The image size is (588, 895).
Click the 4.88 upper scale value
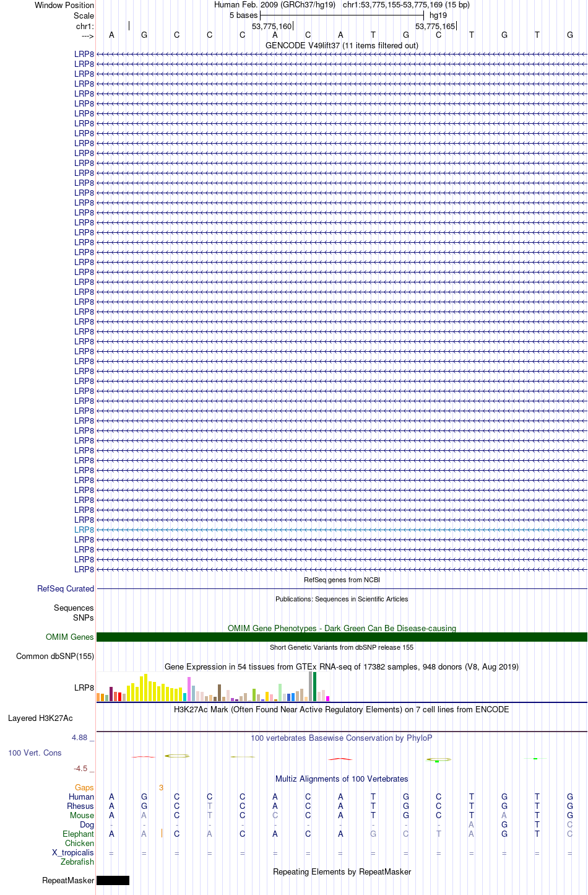[x=80, y=738]
